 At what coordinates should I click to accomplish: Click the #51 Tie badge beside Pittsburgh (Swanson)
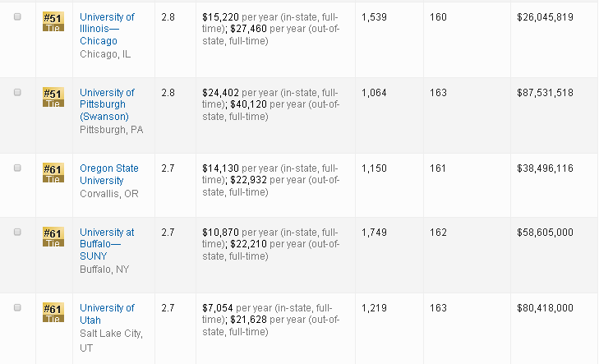click(53, 97)
